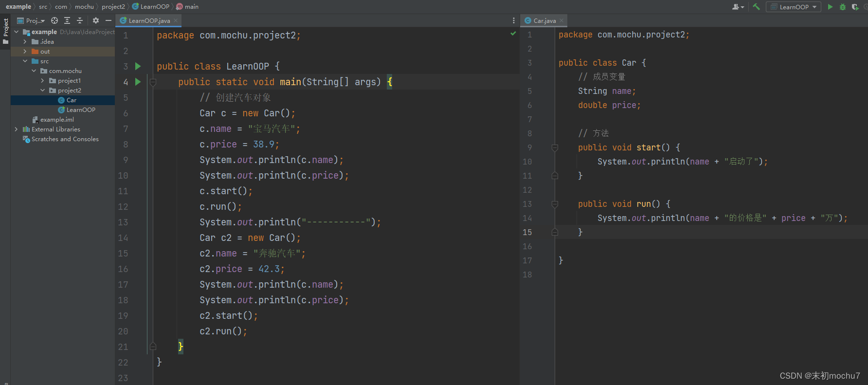The height and width of the screenshot is (385, 868).
Task: Select opened file with the crosshair locate icon
Action: pyautogui.click(x=54, y=20)
